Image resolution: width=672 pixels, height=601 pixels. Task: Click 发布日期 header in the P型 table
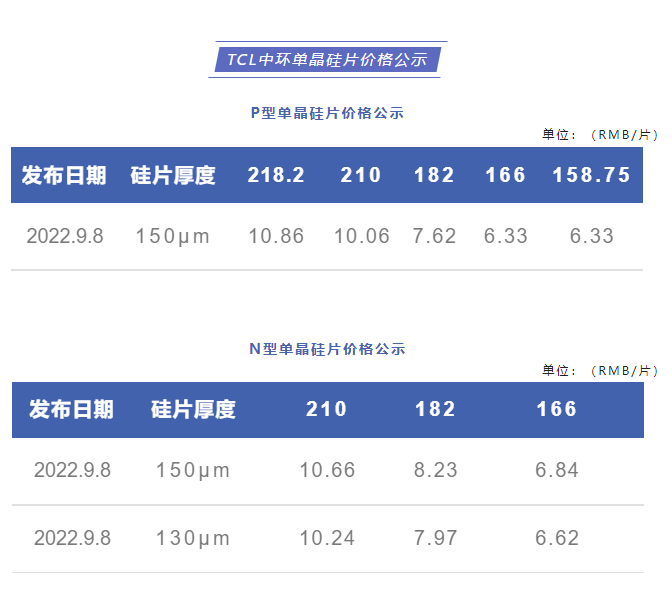(x=64, y=175)
